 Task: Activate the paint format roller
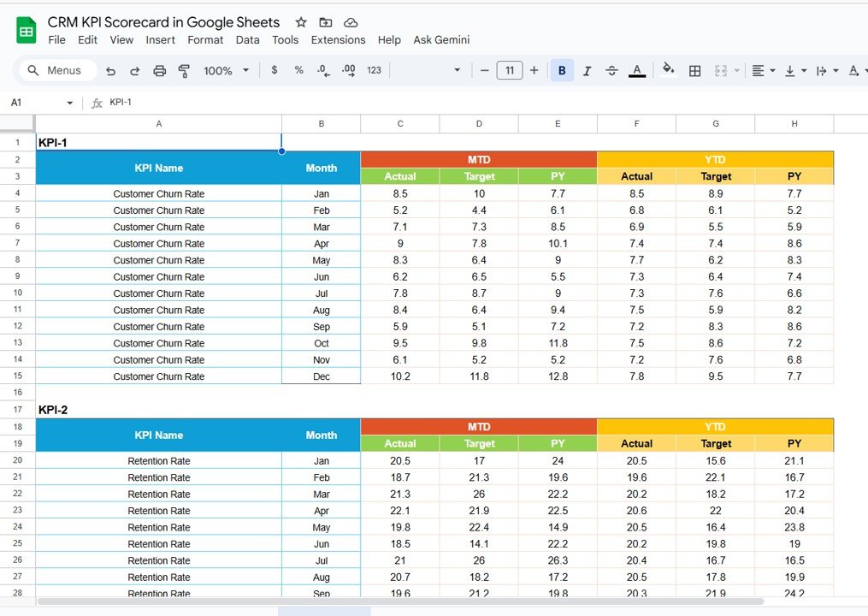pos(184,71)
